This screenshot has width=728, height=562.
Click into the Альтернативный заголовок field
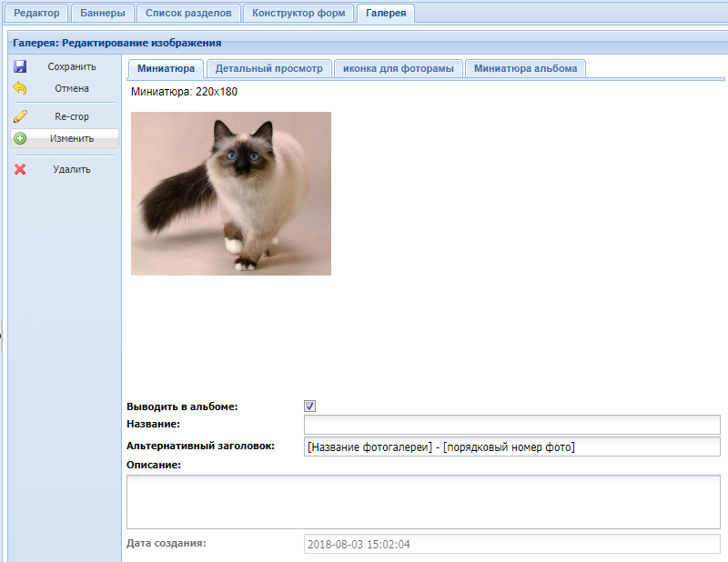[x=512, y=447]
